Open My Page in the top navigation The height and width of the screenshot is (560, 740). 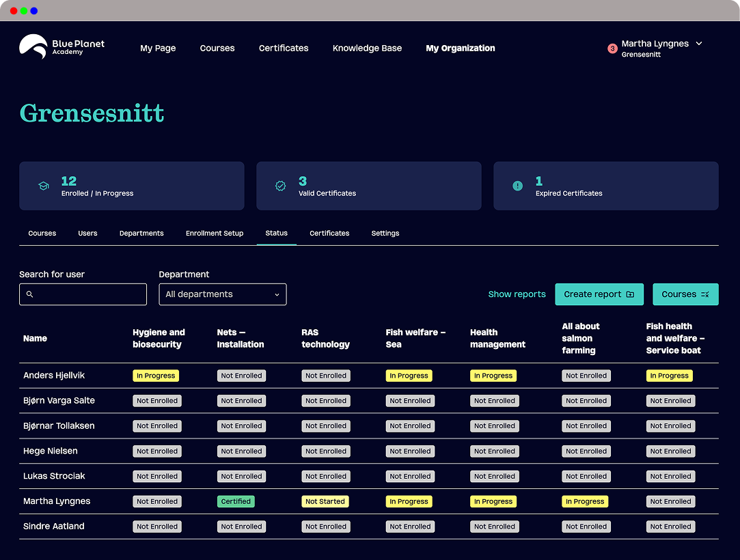tap(158, 48)
